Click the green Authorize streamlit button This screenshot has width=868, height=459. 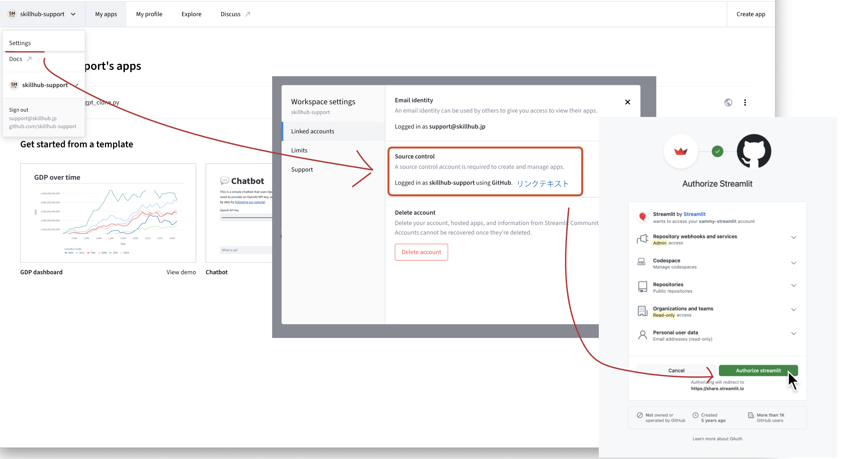pos(758,370)
